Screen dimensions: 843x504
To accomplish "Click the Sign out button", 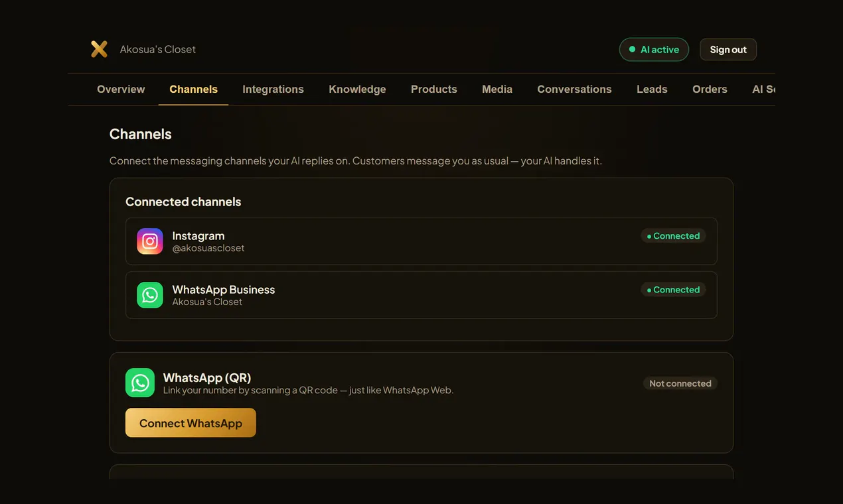I will [728, 50].
